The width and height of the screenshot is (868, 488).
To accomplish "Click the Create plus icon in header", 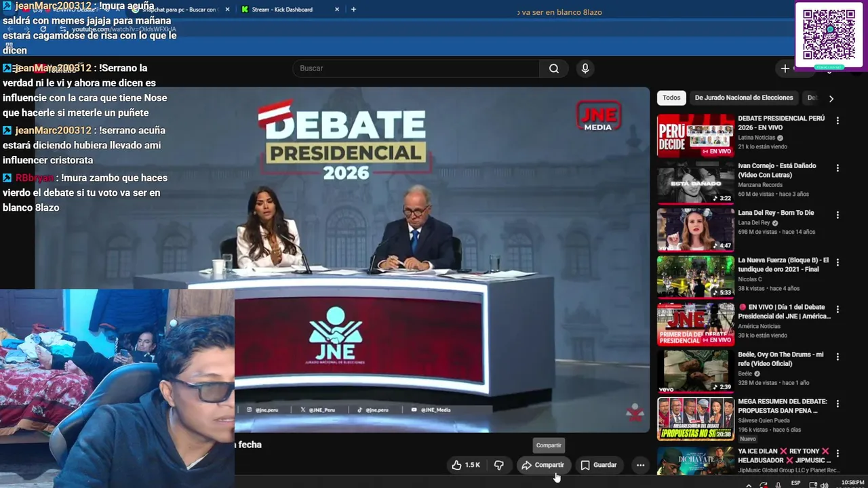I will 785,68.
